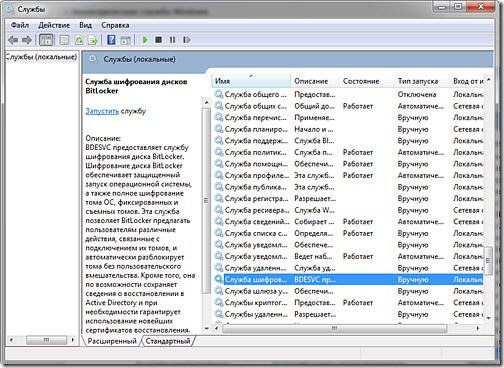504x368 pixels.
Task: Open Help via the blue question-mark icon
Action: [x=111, y=40]
